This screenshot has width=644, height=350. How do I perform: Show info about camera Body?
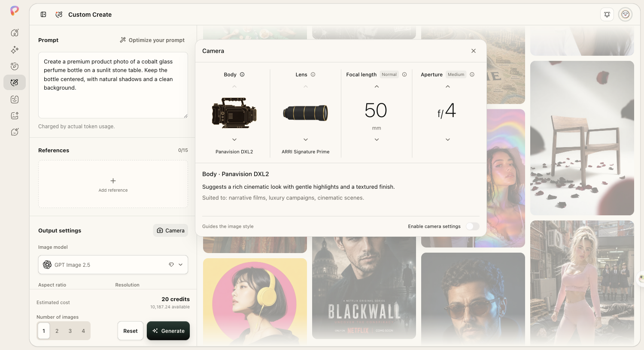[242, 75]
